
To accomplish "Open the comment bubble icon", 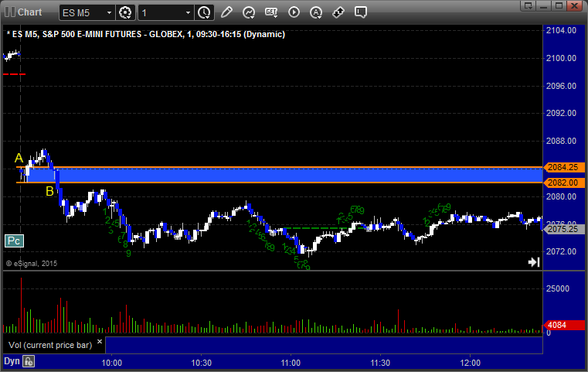I will (x=361, y=12).
